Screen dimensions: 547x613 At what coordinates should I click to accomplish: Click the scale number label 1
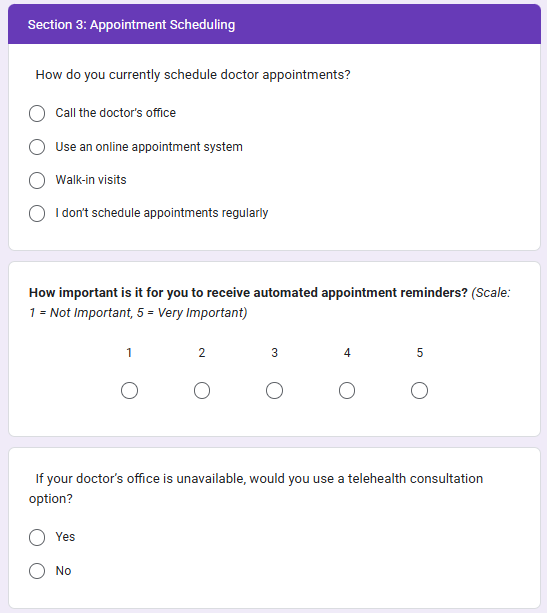pos(129,353)
